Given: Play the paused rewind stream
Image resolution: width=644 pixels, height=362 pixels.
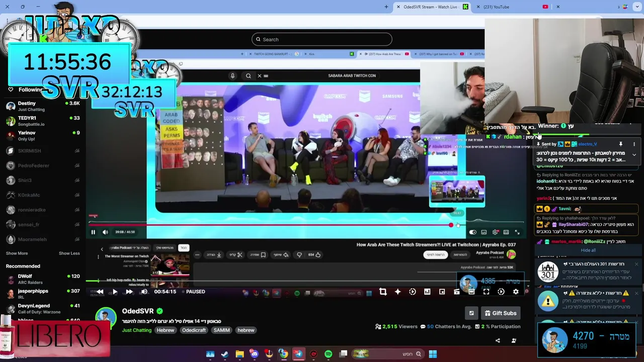Looking at the screenshot, I should tap(115, 292).
